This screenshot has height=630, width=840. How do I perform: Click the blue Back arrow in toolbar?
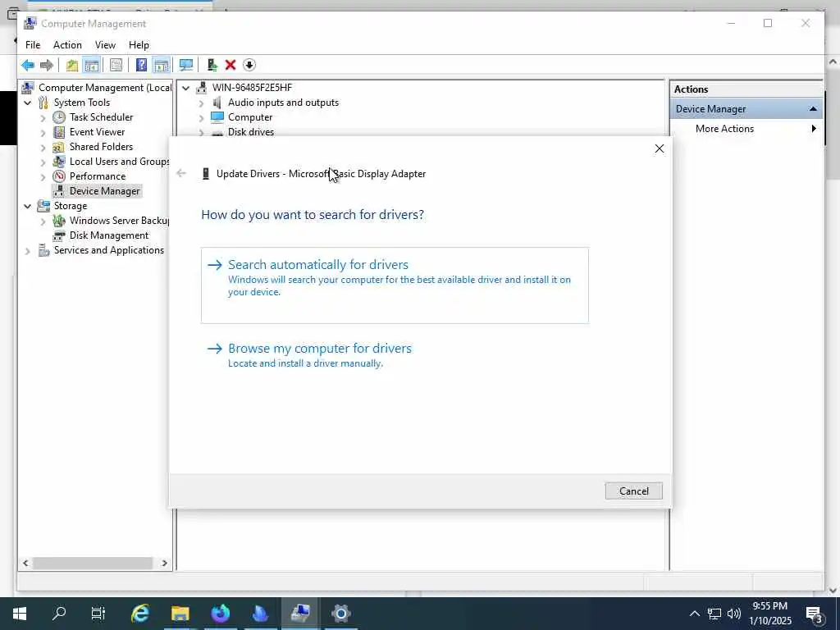click(28, 66)
